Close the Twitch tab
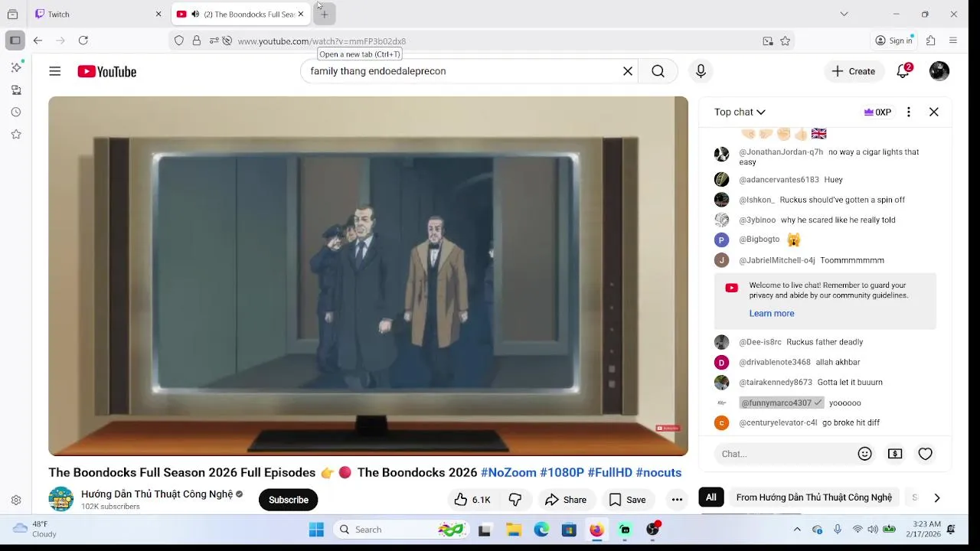 coord(158,14)
